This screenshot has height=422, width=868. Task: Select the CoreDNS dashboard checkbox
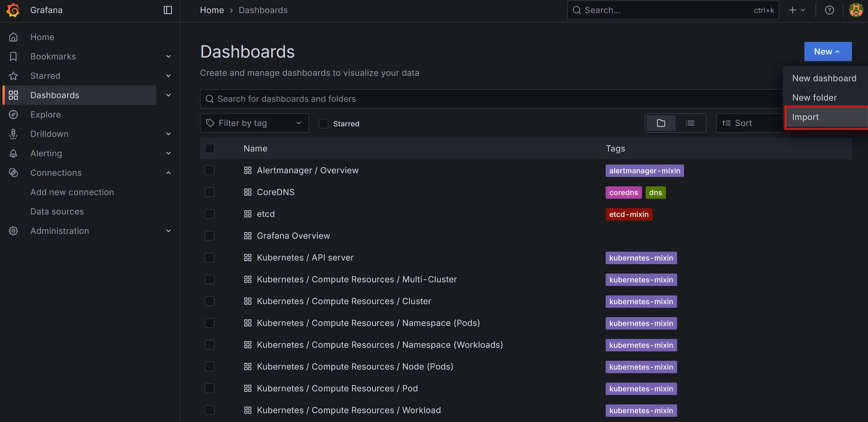(x=210, y=192)
